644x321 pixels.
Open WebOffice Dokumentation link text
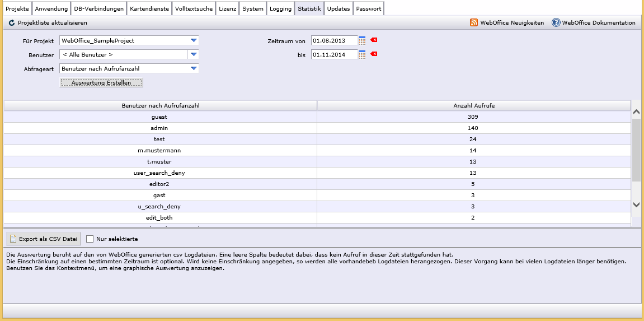(599, 22)
